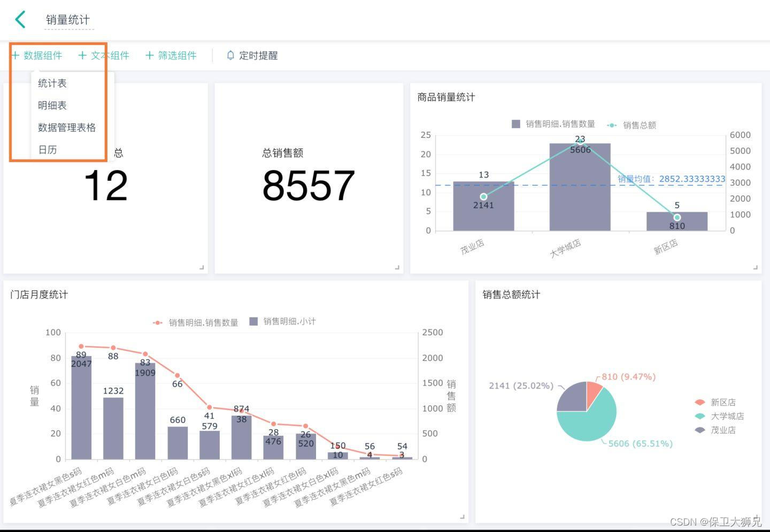The image size is (770, 532).
Task: Click the 茂业店 bar labeled 13
Action: pyautogui.click(x=483, y=206)
